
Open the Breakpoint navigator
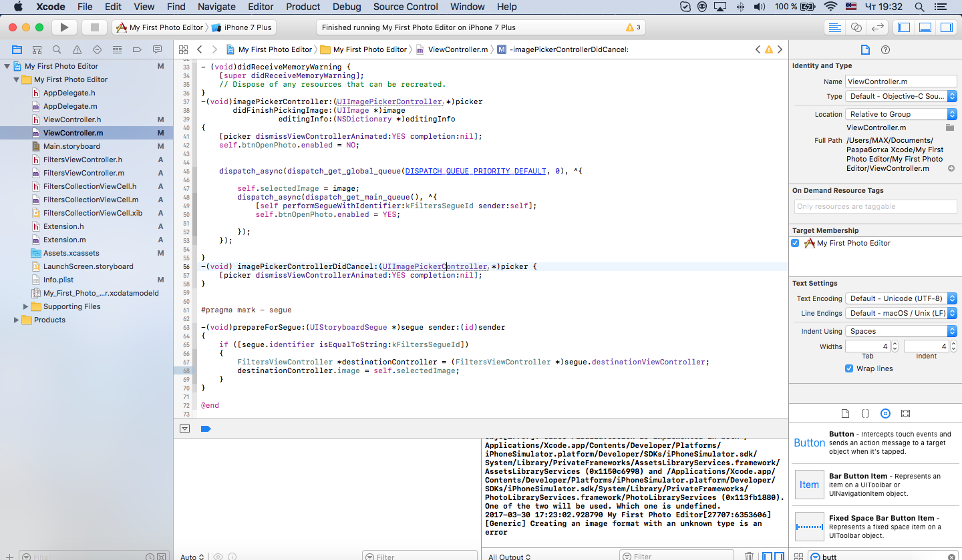coord(137,49)
